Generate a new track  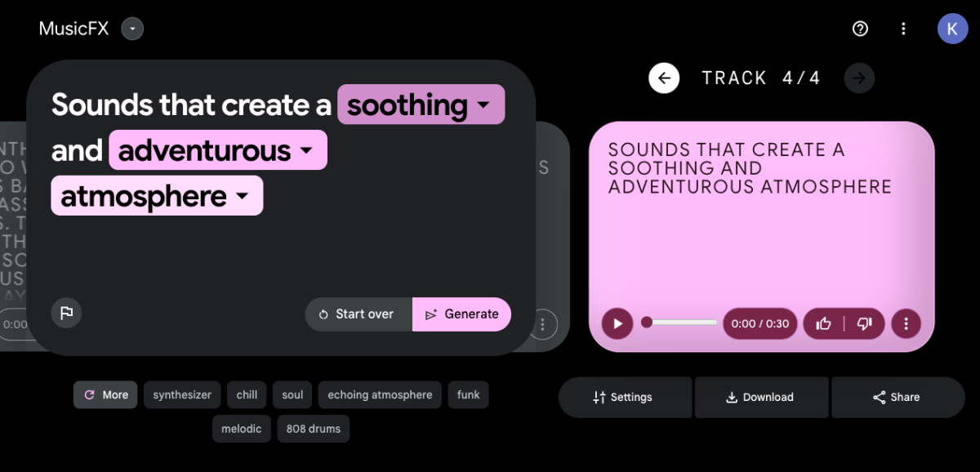point(461,314)
